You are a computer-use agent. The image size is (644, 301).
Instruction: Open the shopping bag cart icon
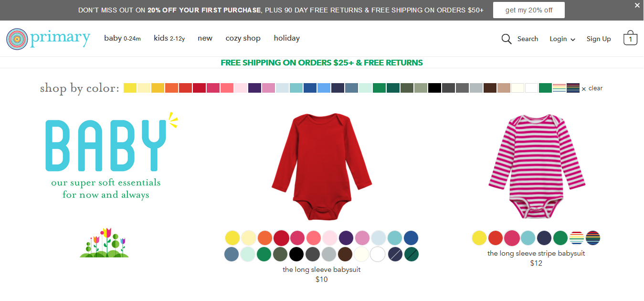point(630,38)
